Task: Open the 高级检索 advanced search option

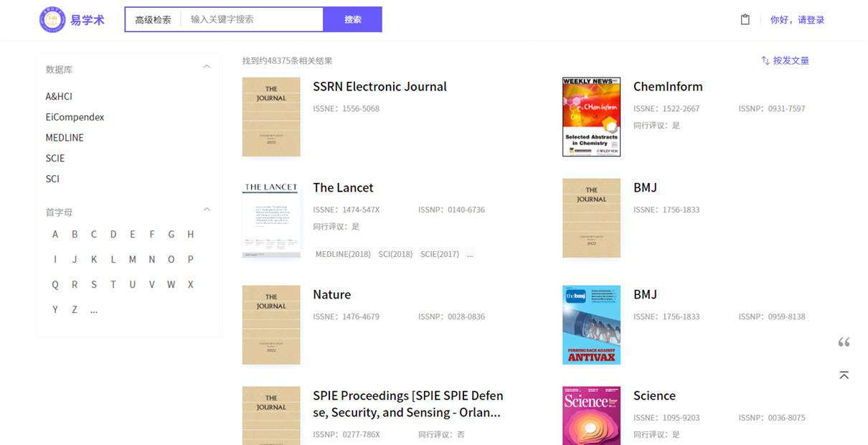Action: [153, 20]
